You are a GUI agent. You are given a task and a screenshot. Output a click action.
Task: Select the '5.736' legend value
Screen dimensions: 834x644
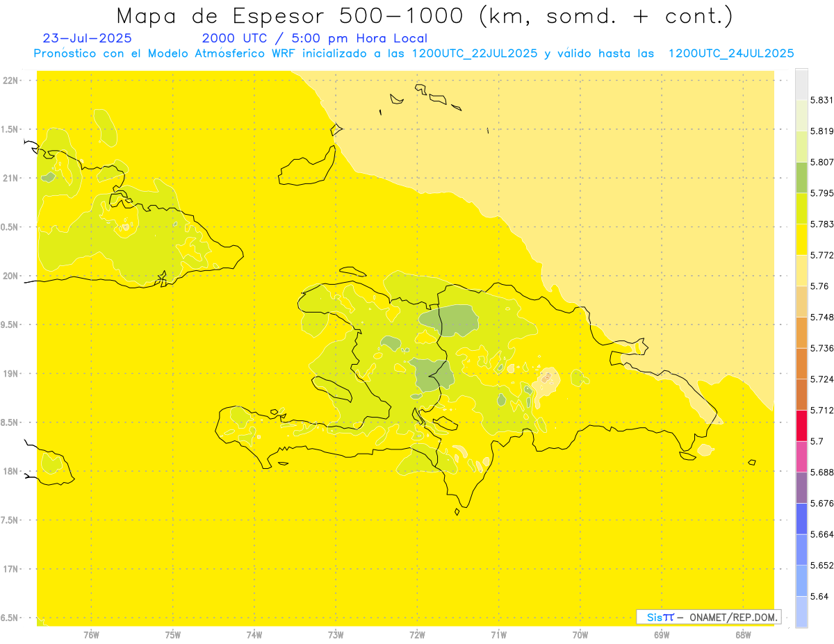821,348
